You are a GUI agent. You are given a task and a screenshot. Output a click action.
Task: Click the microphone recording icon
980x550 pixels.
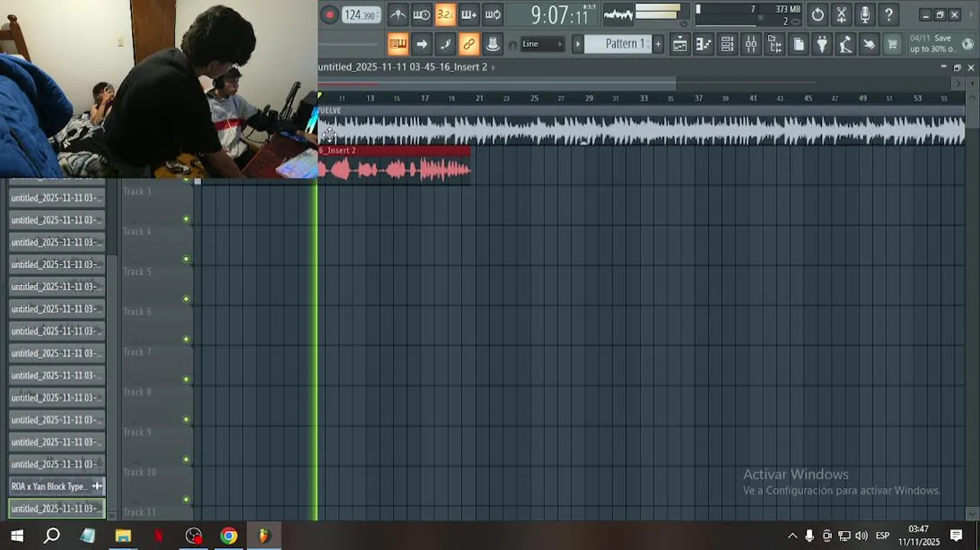coord(865,15)
